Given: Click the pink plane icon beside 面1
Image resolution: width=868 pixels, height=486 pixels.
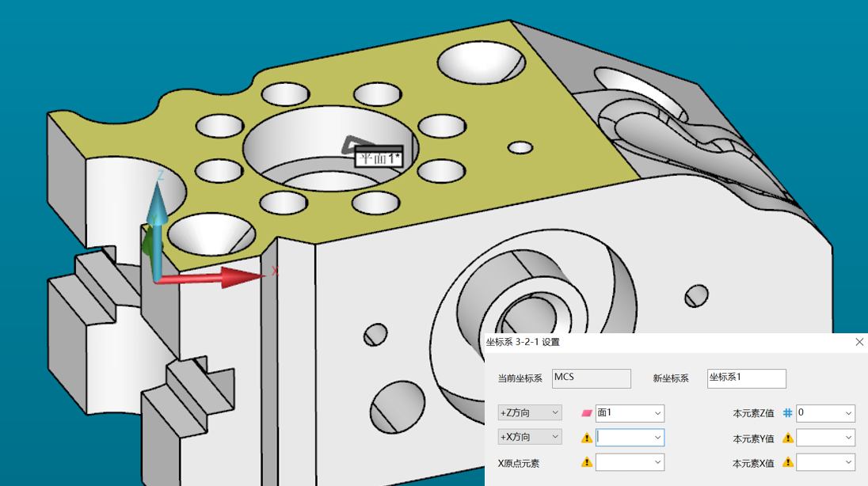Looking at the screenshot, I should [586, 413].
